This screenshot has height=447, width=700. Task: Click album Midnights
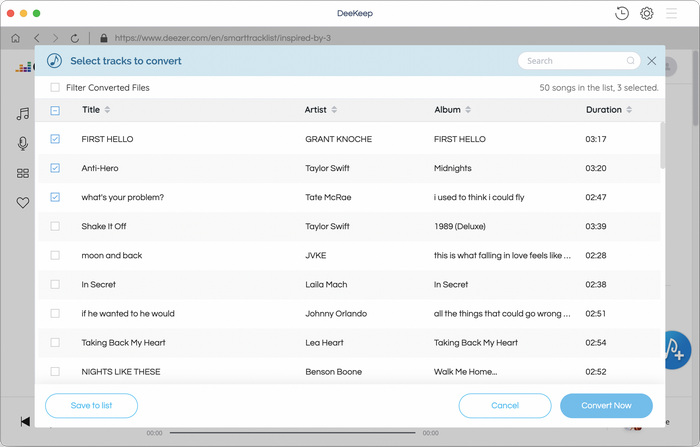tap(453, 168)
